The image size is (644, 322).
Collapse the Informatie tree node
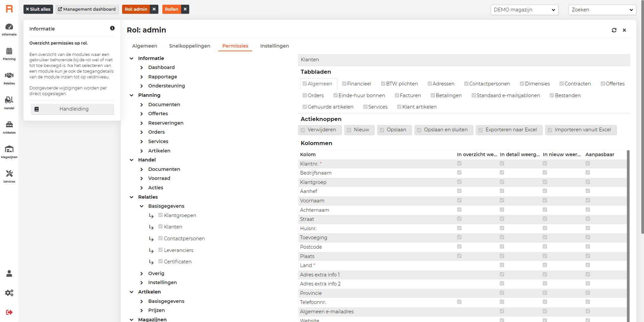pos(131,58)
